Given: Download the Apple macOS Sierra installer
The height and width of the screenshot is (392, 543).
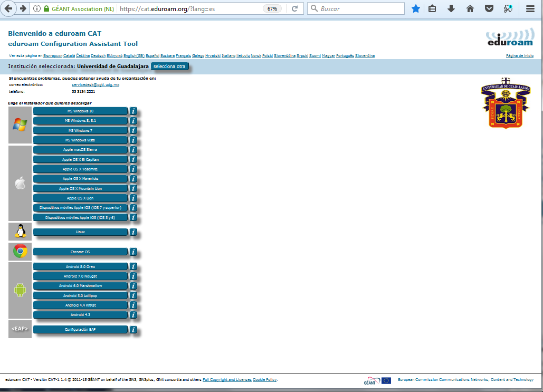Looking at the screenshot, I should pyautogui.click(x=80, y=150).
